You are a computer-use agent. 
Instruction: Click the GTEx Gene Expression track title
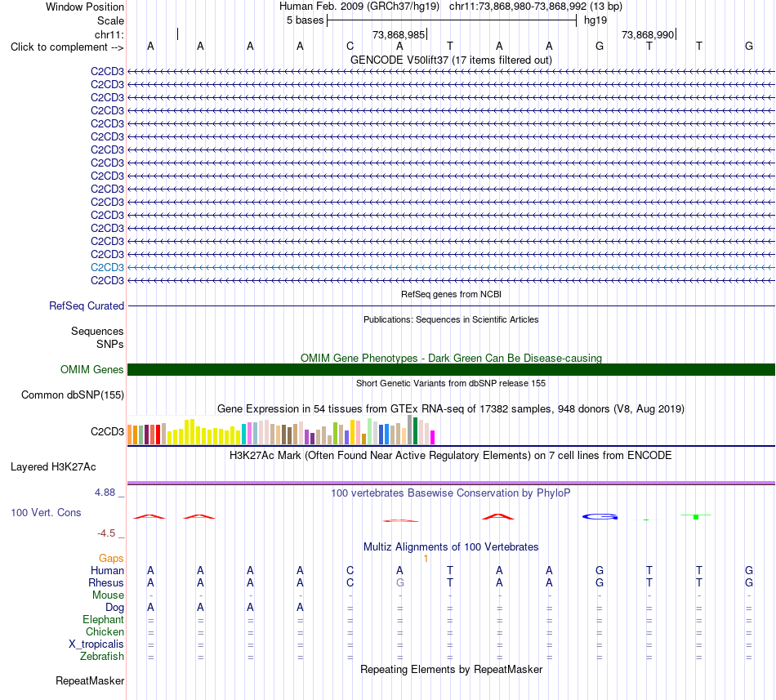coord(451,408)
